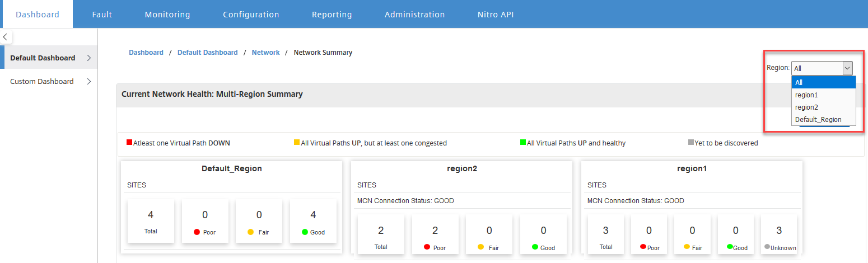This screenshot has width=868, height=263.
Task: Expand Default Dashboard sidebar chevron
Action: point(88,58)
